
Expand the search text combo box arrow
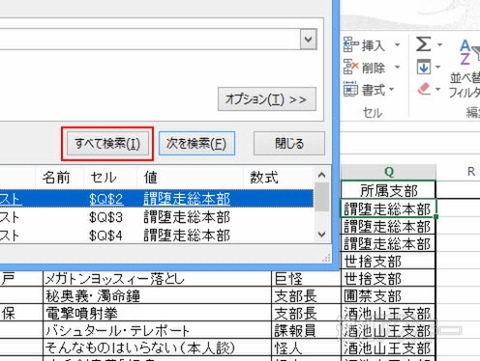(x=308, y=39)
